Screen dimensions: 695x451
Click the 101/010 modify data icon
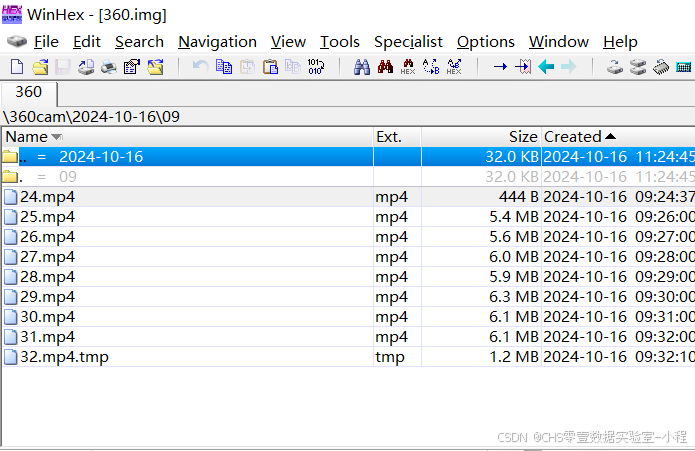tap(316, 67)
